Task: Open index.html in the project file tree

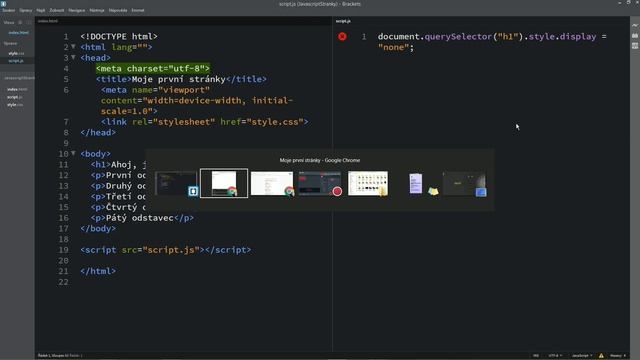Action: [x=17, y=89]
